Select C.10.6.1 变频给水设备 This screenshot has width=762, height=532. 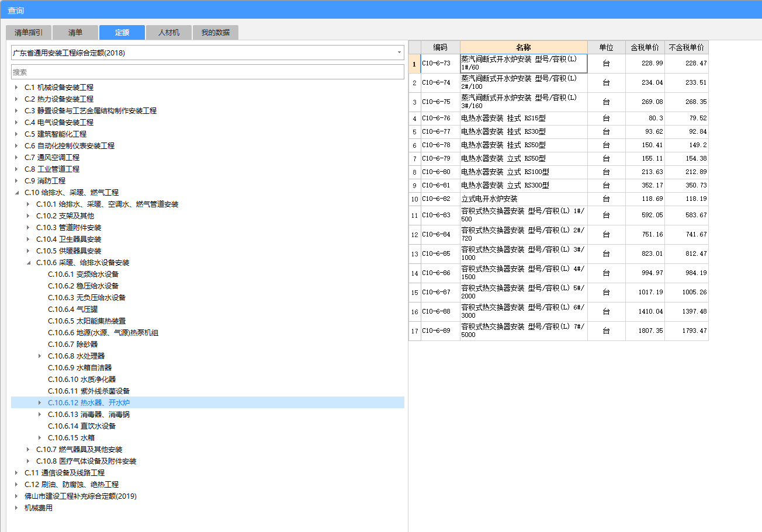(x=83, y=274)
